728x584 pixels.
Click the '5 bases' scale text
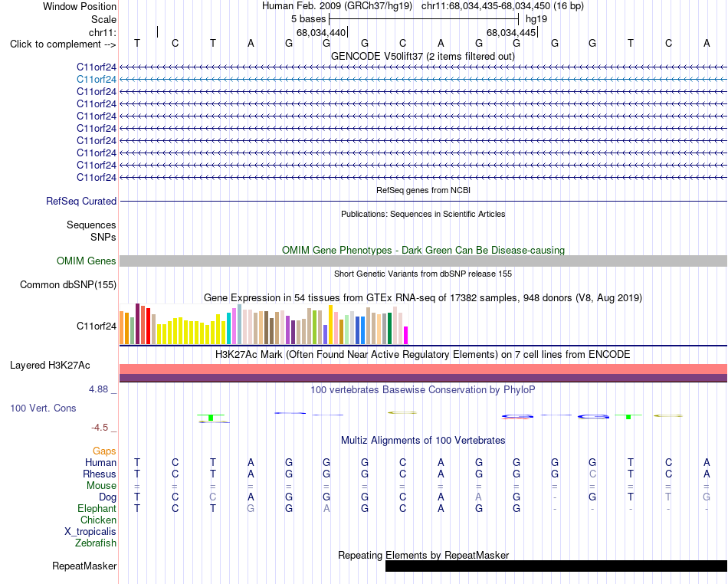click(308, 19)
